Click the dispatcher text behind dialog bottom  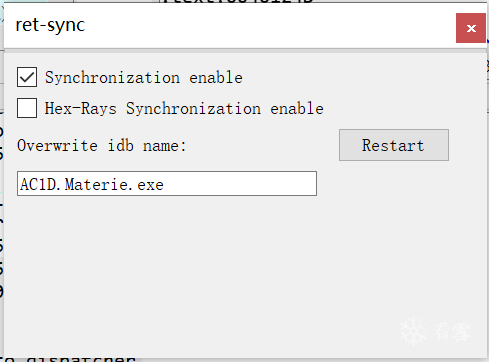tap(71, 359)
